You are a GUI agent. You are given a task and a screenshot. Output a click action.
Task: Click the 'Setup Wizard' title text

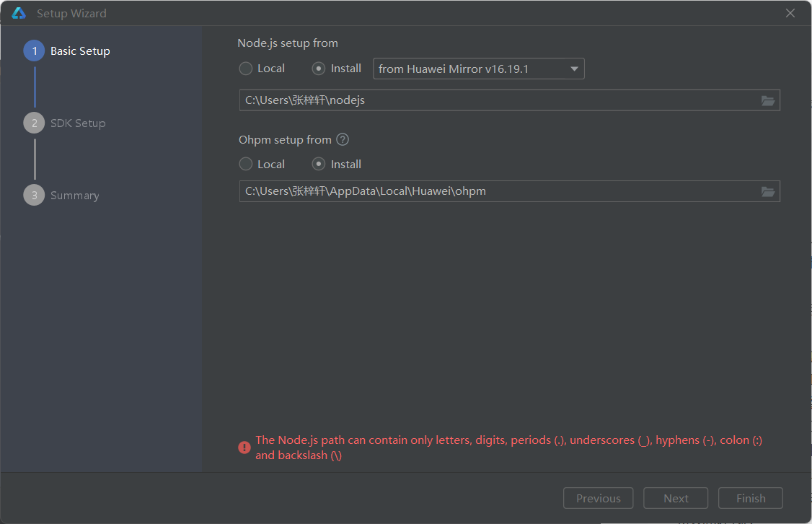coord(71,14)
